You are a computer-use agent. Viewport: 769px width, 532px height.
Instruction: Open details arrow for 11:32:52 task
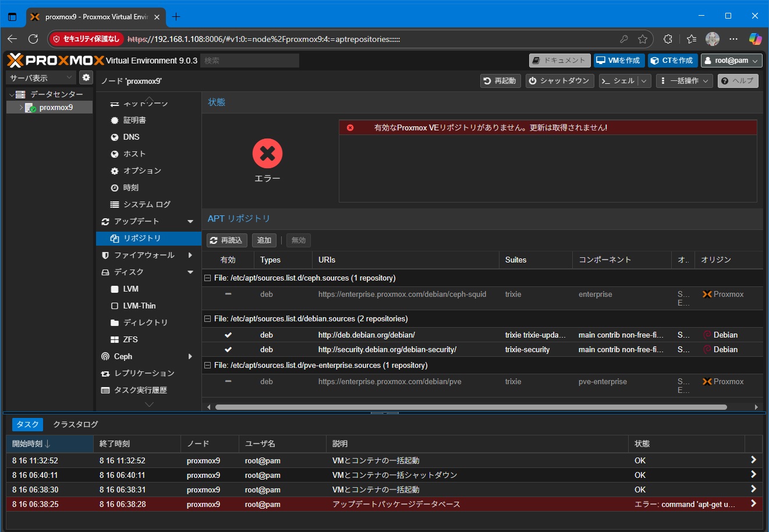[x=753, y=460]
